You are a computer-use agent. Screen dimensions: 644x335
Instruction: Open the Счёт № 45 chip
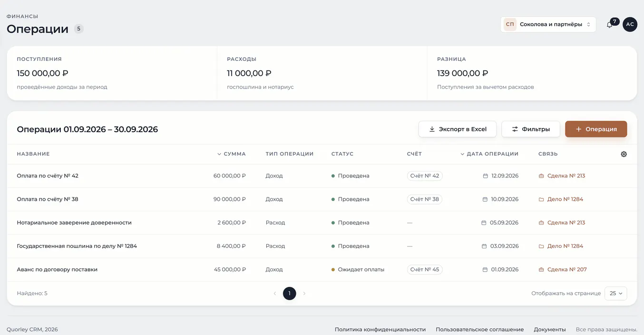[425, 270]
